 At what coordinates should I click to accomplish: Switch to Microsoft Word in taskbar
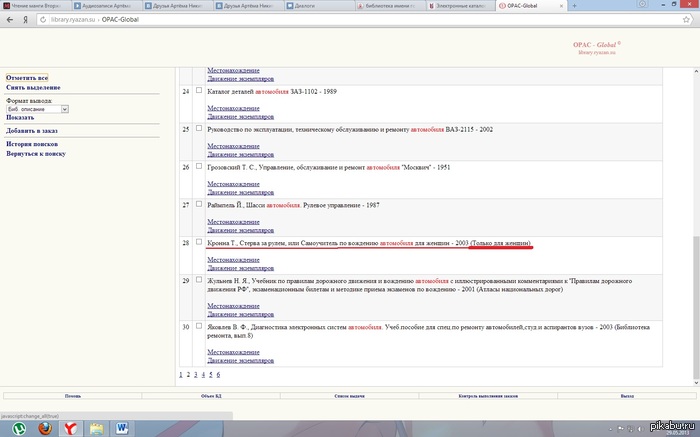pos(123,428)
